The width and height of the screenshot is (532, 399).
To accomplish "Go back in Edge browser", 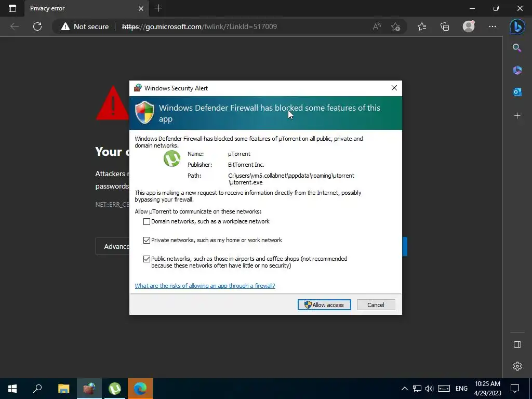I will click(14, 26).
